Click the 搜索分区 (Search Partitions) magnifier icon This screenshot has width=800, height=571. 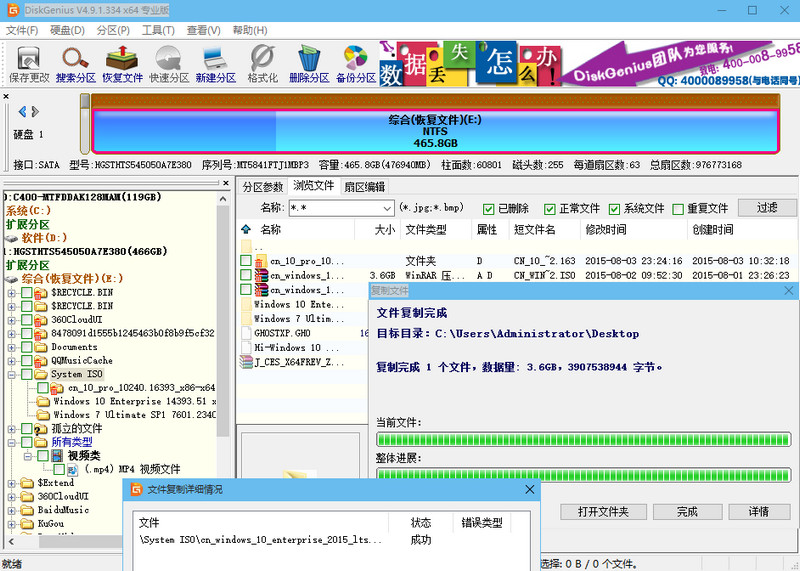(x=76, y=63)
